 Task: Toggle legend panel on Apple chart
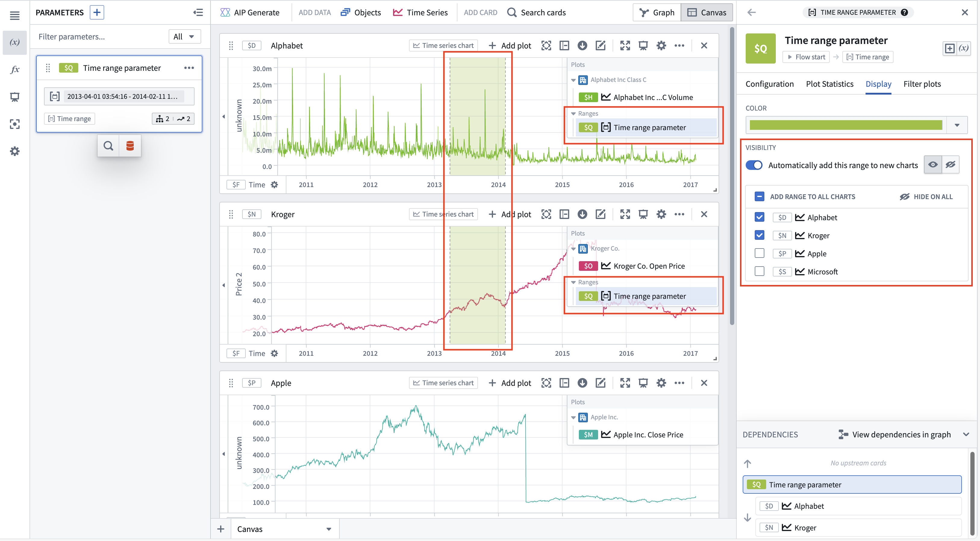click(x=564, y=383)
